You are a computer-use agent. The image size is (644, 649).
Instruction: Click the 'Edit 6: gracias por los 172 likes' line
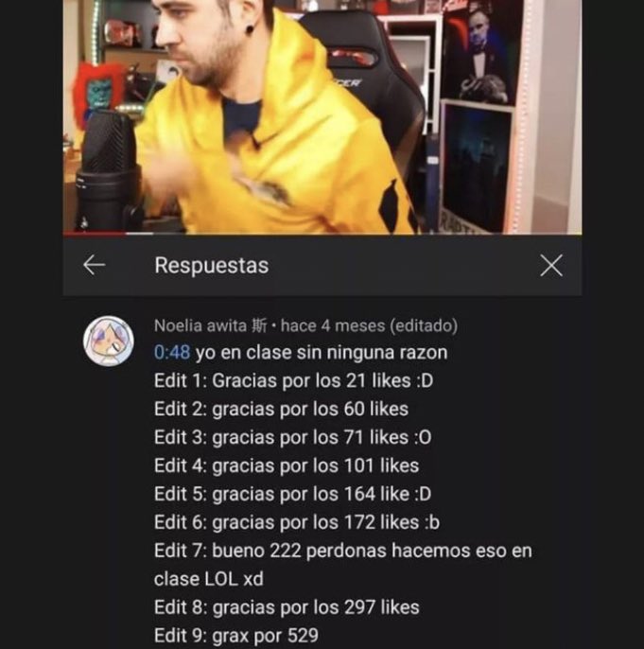[x=297, y=522]
